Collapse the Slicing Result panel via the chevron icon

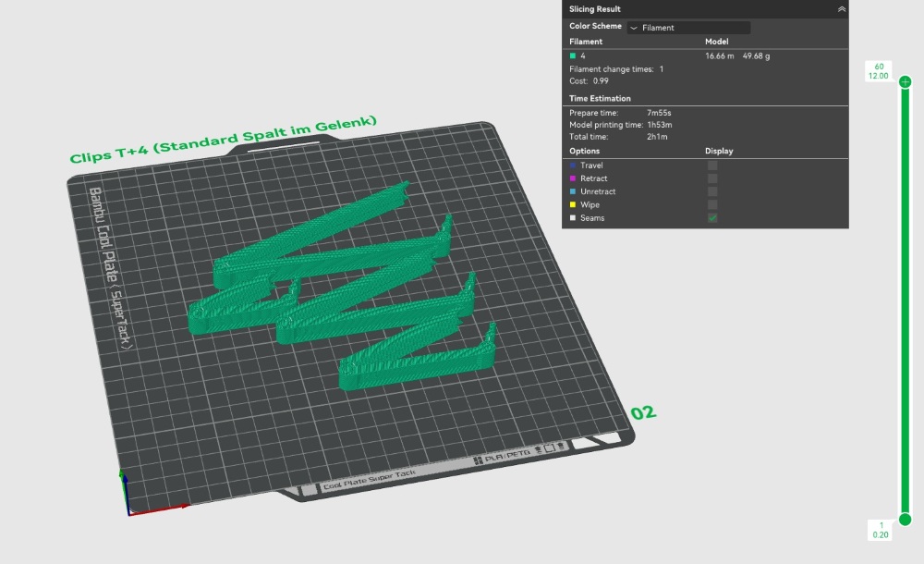(x=842, y=8)
